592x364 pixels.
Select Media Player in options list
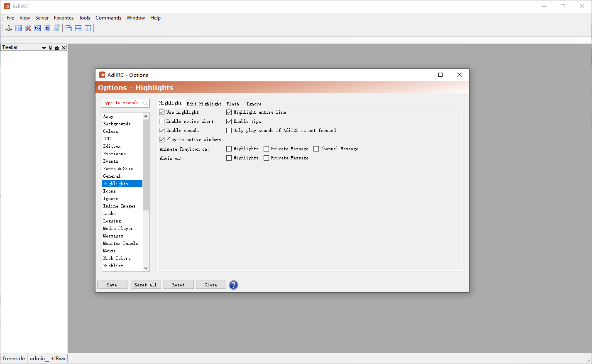[x=122, y=229]
